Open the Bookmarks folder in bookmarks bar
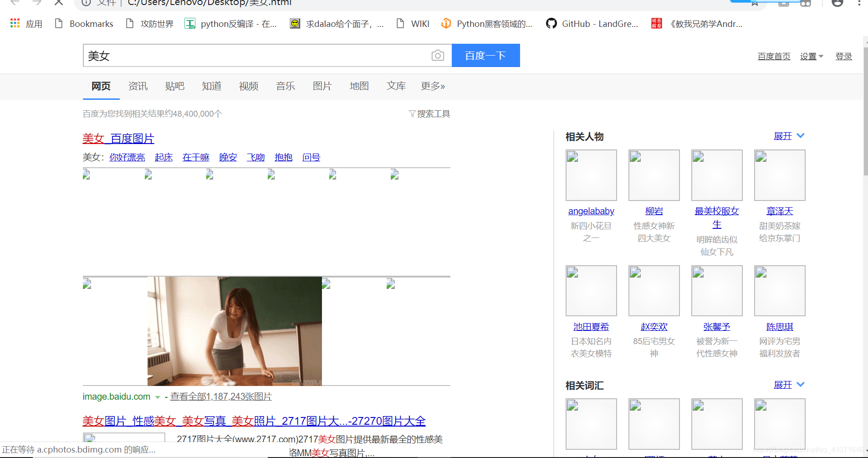 [x=84, y=24]
